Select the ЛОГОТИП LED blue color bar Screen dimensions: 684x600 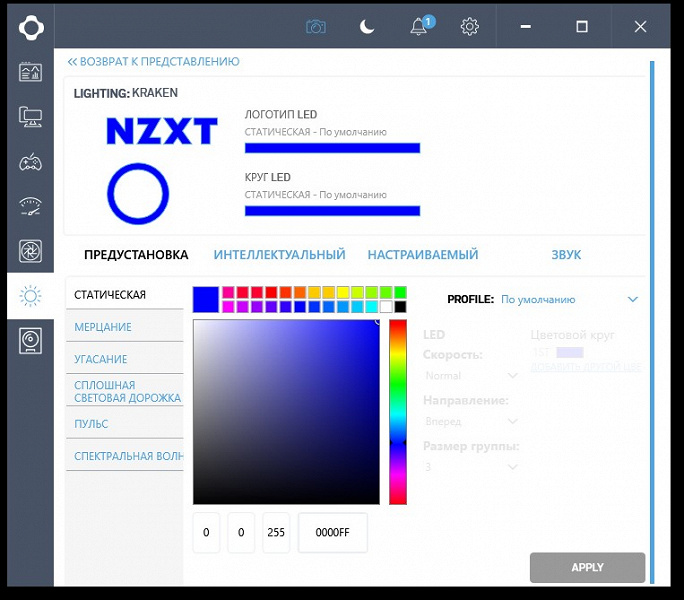tap(332, 148)
